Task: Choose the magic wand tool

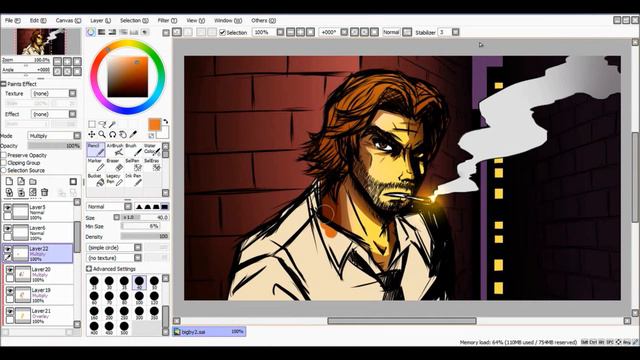Action: [112, 124]
